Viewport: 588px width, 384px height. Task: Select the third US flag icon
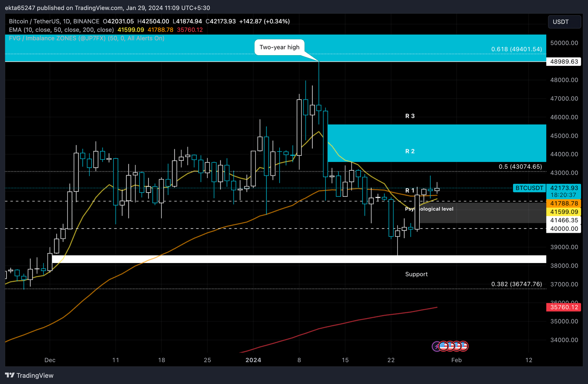point(457,346)
